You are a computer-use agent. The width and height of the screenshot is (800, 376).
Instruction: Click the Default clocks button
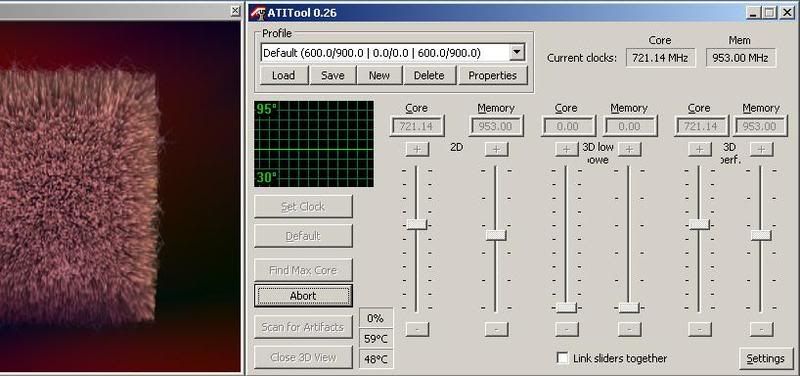click(x=303, y=236)
